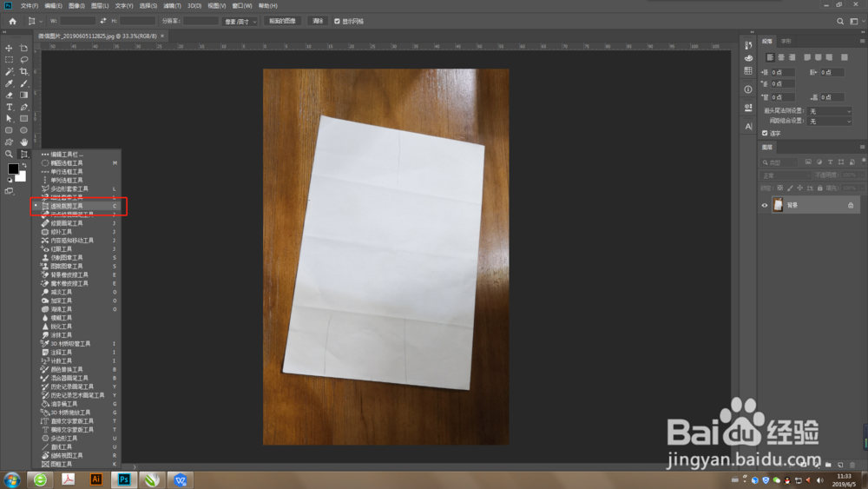Click the Windows Start button
Viewport: 868px width, 489px height.
tap(12, 479)
